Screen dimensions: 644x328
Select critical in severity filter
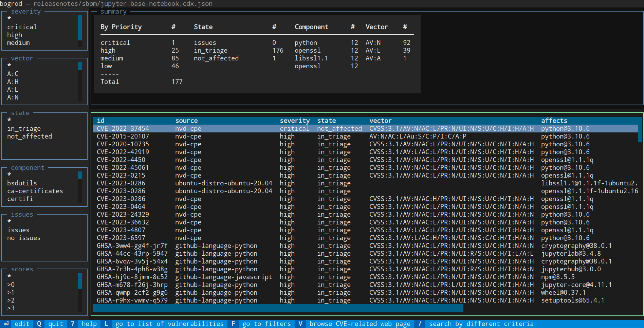click(22, 27)
